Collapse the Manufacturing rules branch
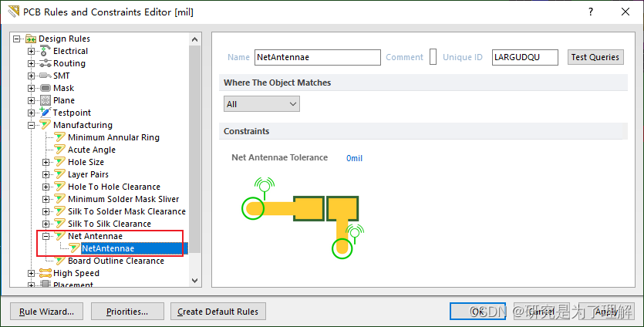The image size is (644, 327). 31,125
